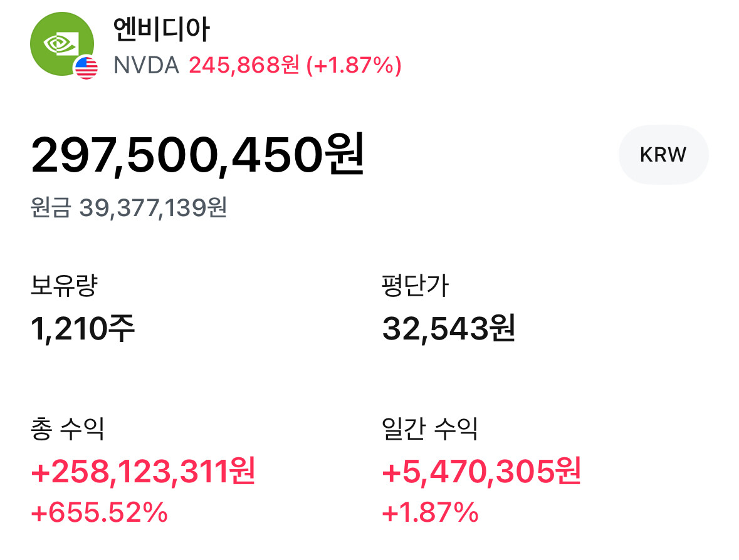Click the NVDA ticker symbol
The height and width of the screenshot is (560, 739).
(147, 65)
